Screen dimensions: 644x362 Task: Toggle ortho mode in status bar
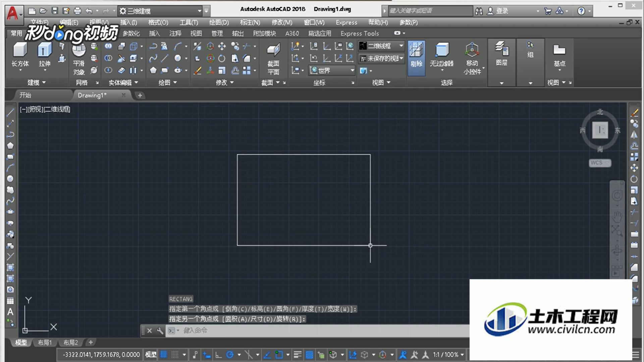(x=218, y=354)
